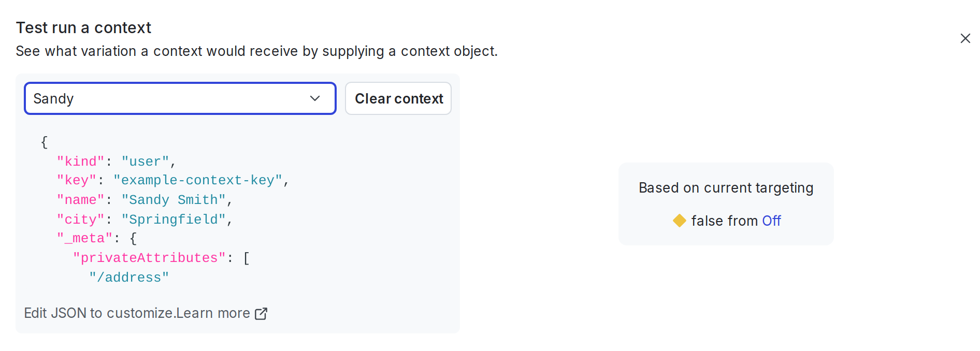Click the false variation indicator diamond

(680, 221)
